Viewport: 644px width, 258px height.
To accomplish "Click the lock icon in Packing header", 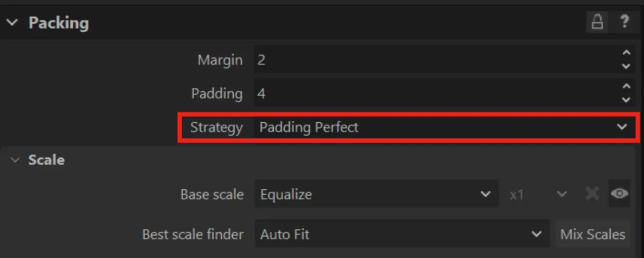I will 597,23.
